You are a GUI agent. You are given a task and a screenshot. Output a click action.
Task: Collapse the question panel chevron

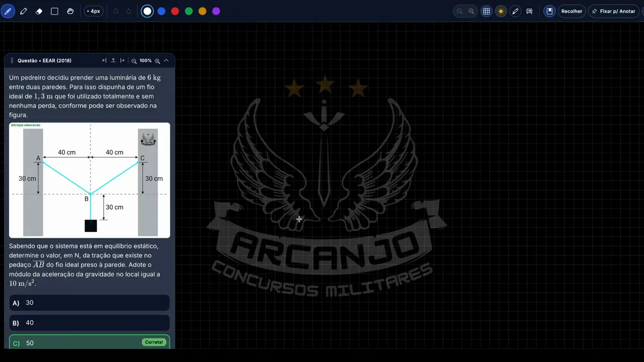coord(166,60)
